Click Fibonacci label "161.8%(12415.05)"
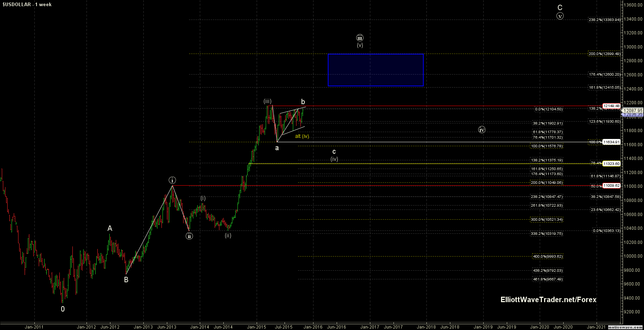Viewport: 644px width, 330px height. click(604, 88)
